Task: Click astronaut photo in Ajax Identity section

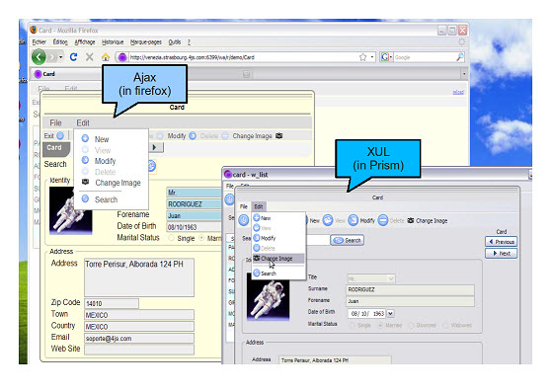Action: coord(70,211)
